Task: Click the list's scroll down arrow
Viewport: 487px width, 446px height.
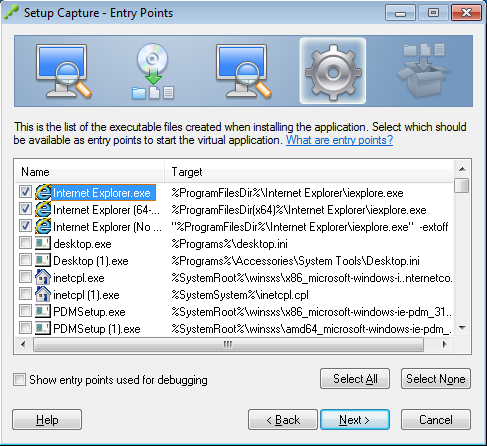Action: point(462,328)
